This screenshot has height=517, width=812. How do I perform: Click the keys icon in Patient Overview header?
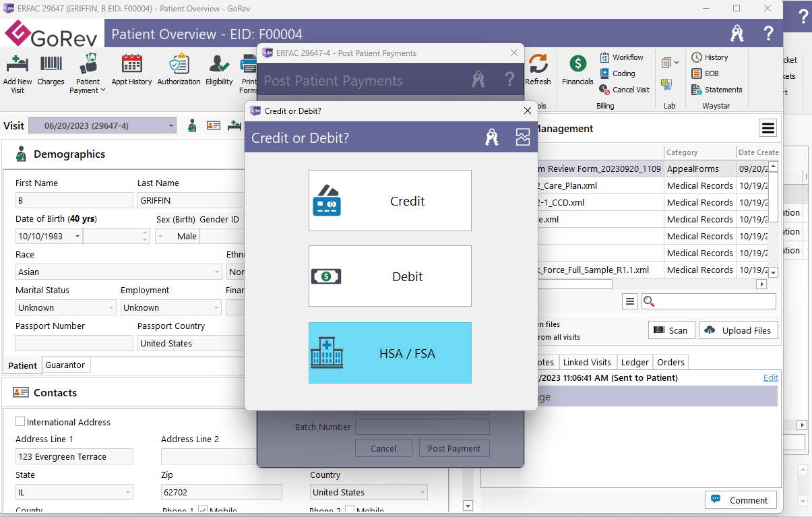tap(737, 33)
